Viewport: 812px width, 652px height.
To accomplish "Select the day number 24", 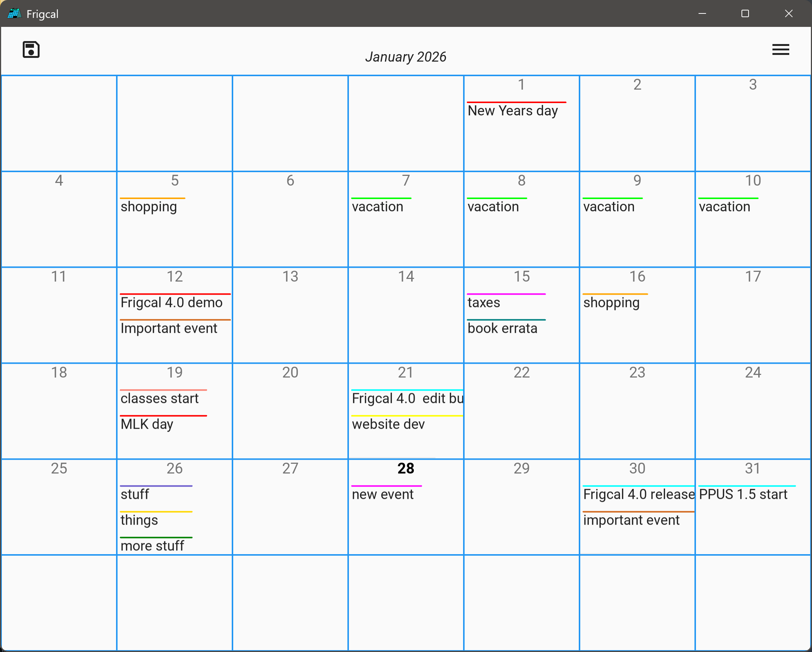I will pos(753,372).
